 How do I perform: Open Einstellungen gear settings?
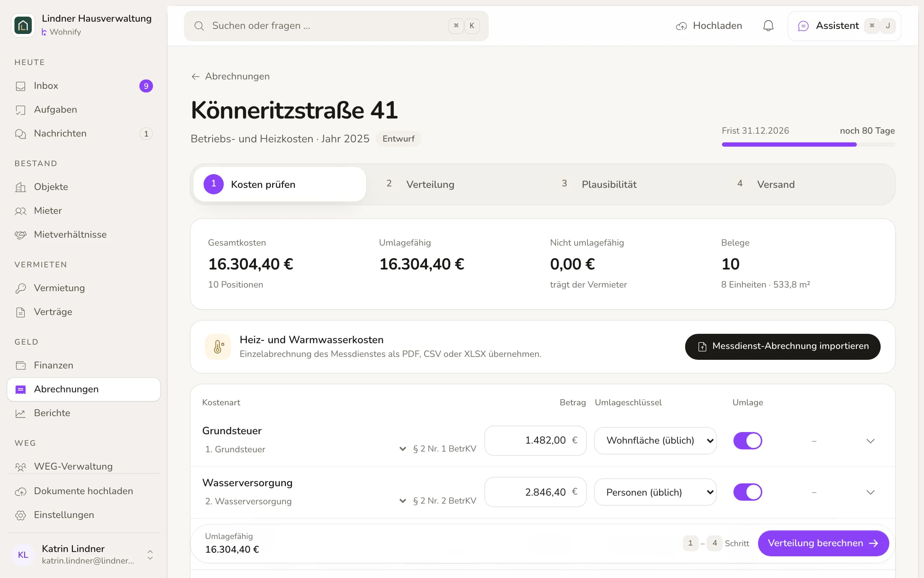pyautogui.click(x=84, y=515)
